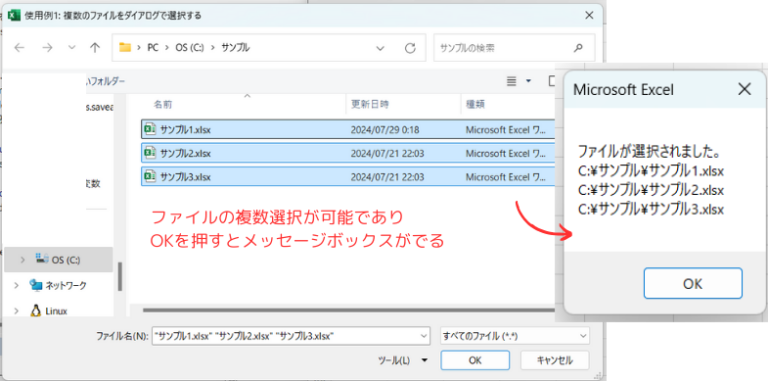
Task: Click the Excel icon in dialog title bar
Action: tap(15, 16)
